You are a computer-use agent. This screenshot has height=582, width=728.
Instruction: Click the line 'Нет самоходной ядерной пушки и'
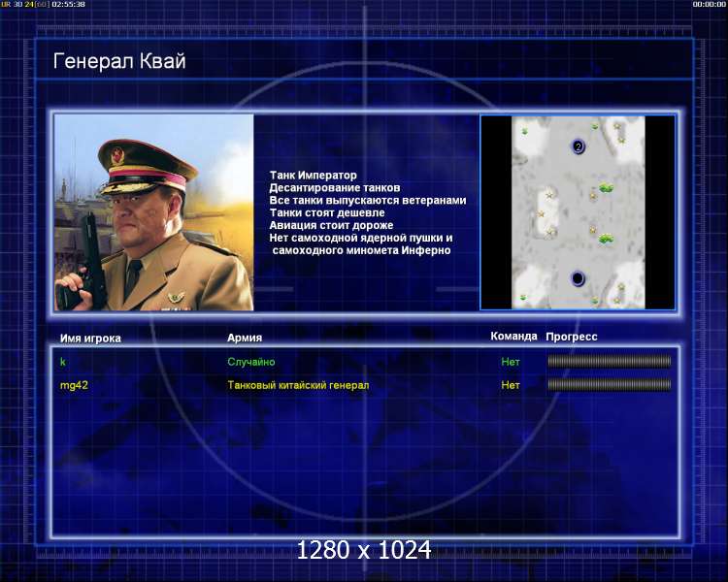tap(361, 238)
